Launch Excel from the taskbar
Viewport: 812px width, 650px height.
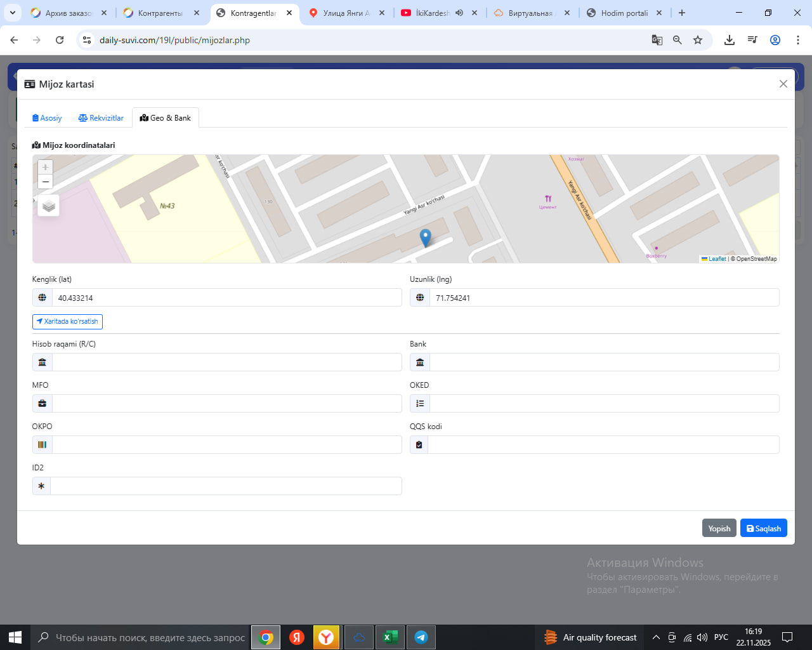click(390, 637)
